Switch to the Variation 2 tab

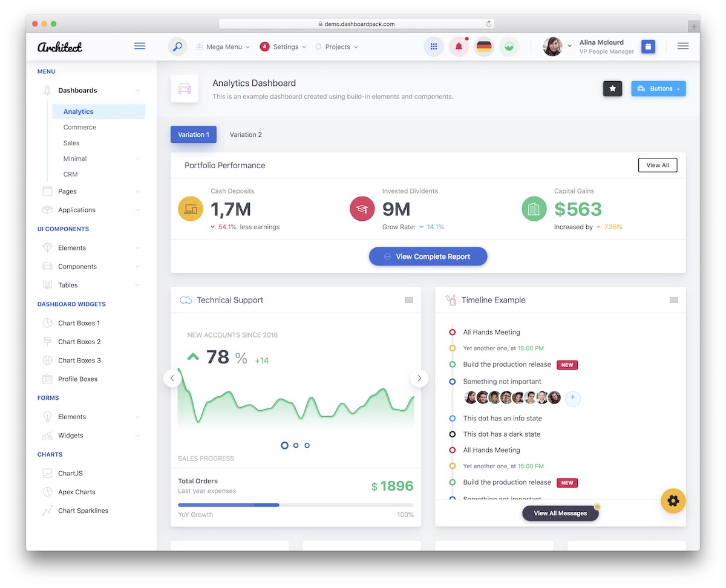tap(246, 134)
